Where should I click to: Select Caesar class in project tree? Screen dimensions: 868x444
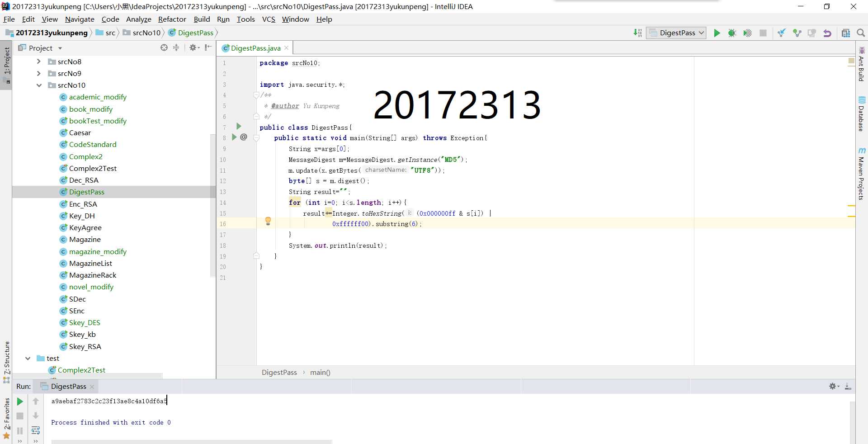click(x=80, y=132)
